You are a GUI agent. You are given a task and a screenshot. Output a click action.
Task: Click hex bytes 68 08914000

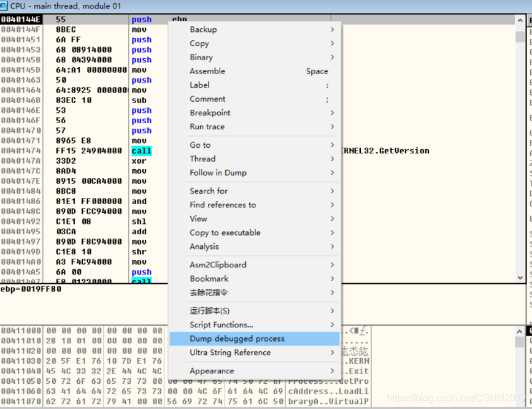pos(84,50)
